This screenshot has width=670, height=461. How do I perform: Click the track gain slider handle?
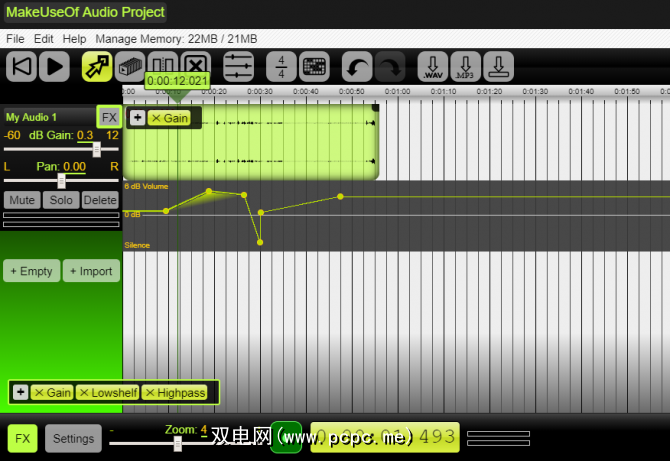tap(97, 150)
